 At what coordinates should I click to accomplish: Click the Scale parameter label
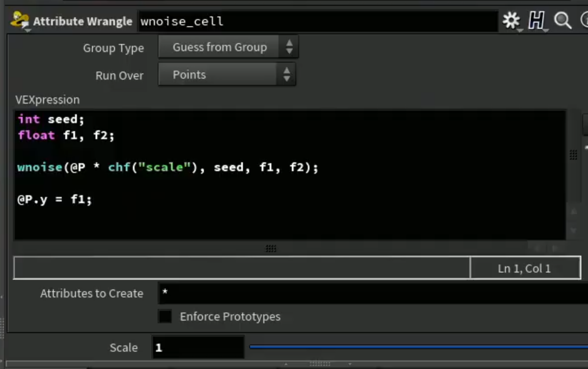[x=123, y=348]
